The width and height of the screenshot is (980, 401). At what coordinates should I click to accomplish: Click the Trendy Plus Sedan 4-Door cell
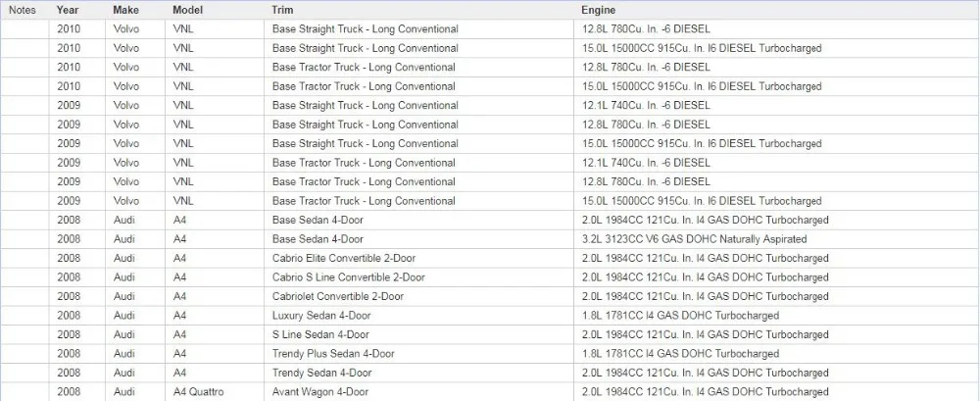click(418, 354)
